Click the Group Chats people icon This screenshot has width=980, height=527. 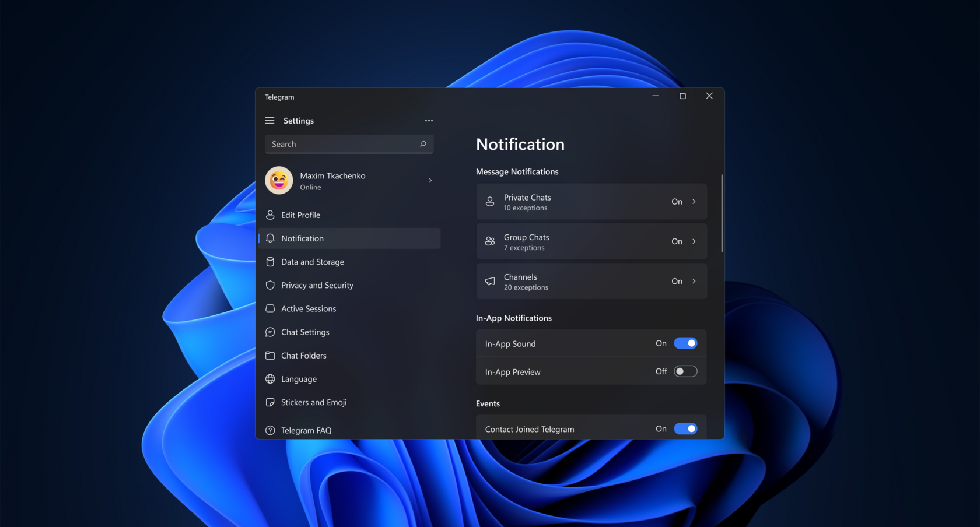490,241
